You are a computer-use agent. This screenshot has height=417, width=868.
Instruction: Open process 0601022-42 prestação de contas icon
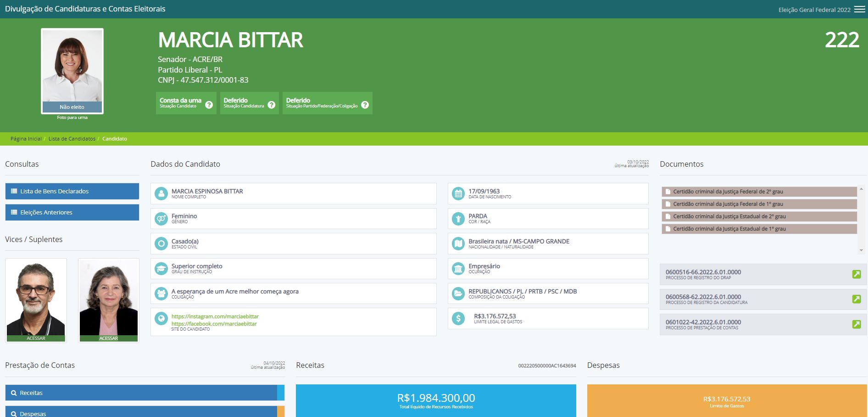coord(856,324)
